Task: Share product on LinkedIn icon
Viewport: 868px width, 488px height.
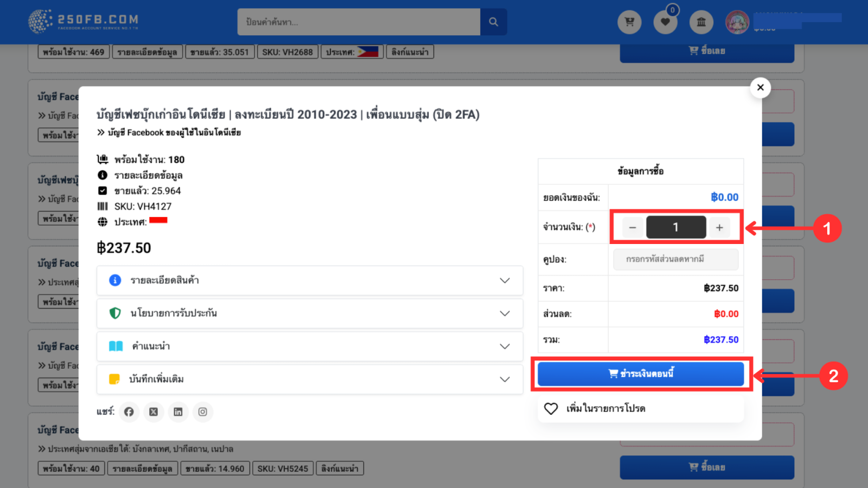Action: [x=178, y=412]
